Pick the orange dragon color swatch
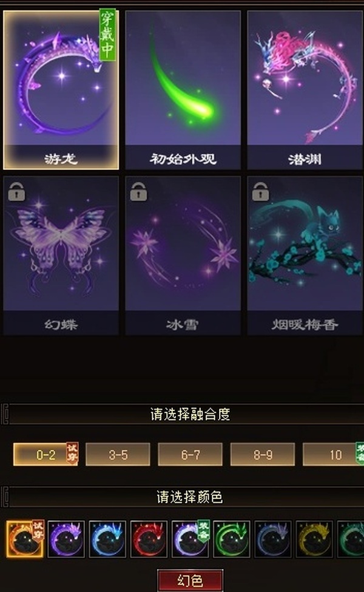The height and width of the screenshot is (592, 364). click(25, 539)
